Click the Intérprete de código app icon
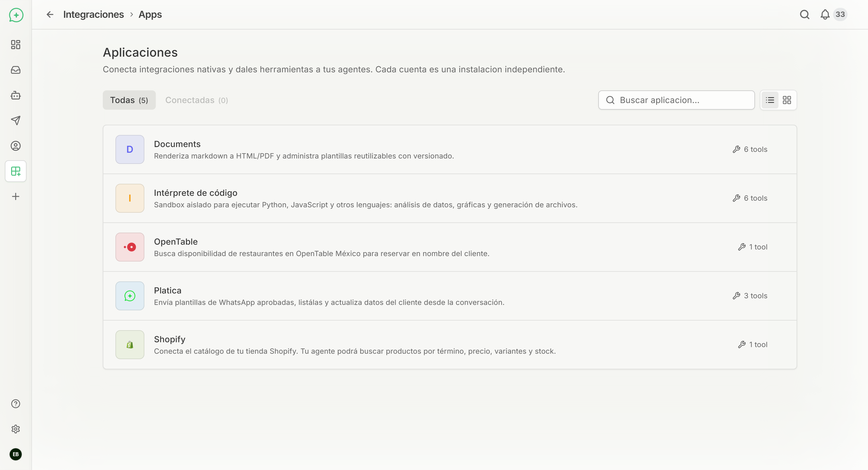Screen dimensions: 868x470 (130, 198)
